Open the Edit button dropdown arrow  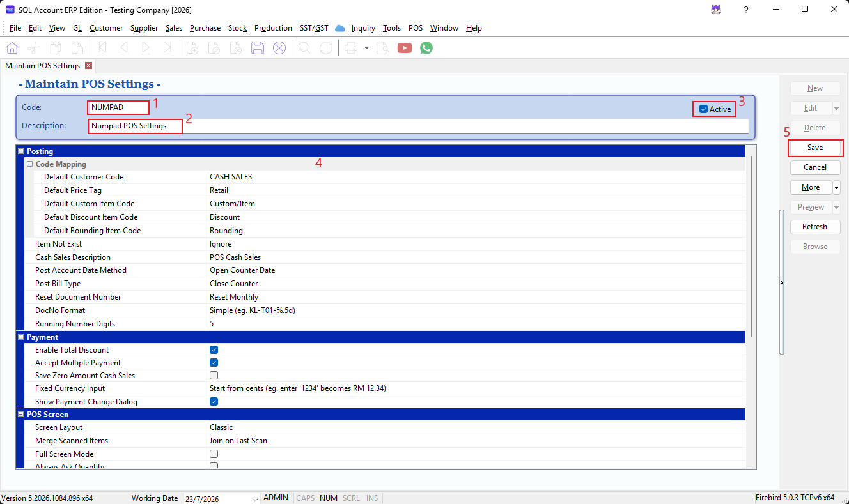pos(836,108)
